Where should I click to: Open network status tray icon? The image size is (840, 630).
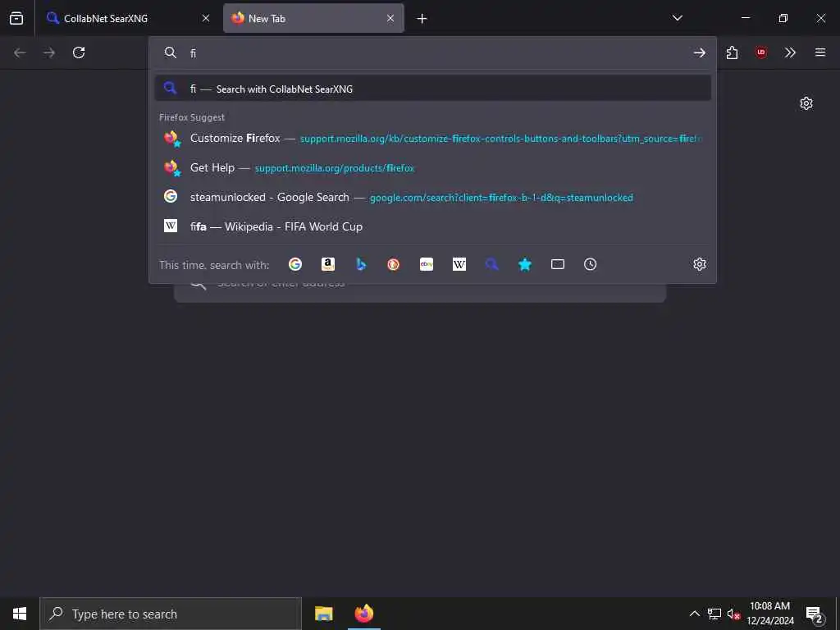[x=714, y=614]
